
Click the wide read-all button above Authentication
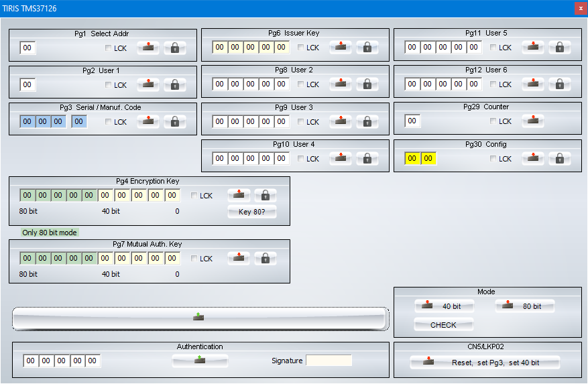coord(200,319)
